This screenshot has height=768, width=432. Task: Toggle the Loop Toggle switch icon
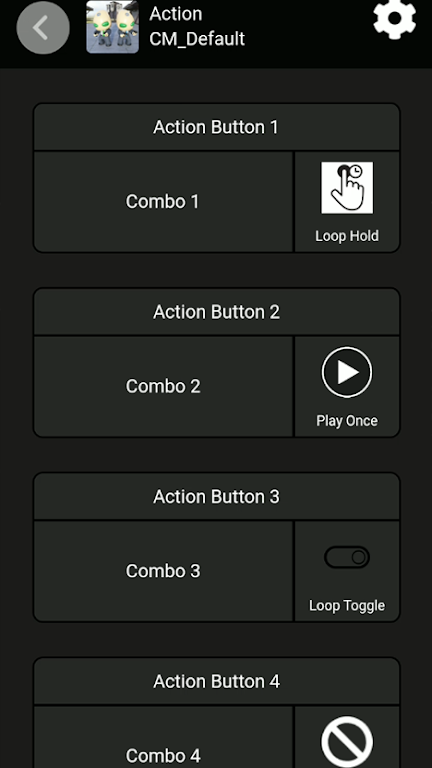click(x=347, y=557)
